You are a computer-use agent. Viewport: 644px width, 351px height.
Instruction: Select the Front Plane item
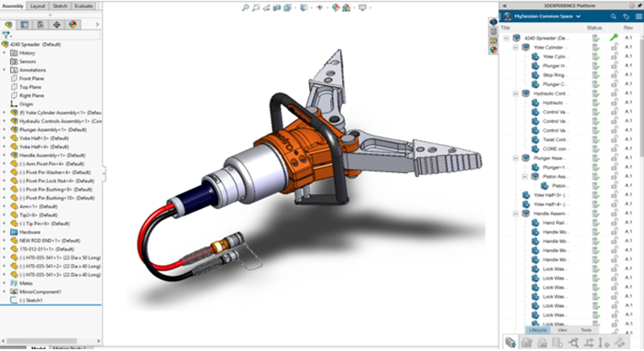pyautogui.click(x=31, y=79)
